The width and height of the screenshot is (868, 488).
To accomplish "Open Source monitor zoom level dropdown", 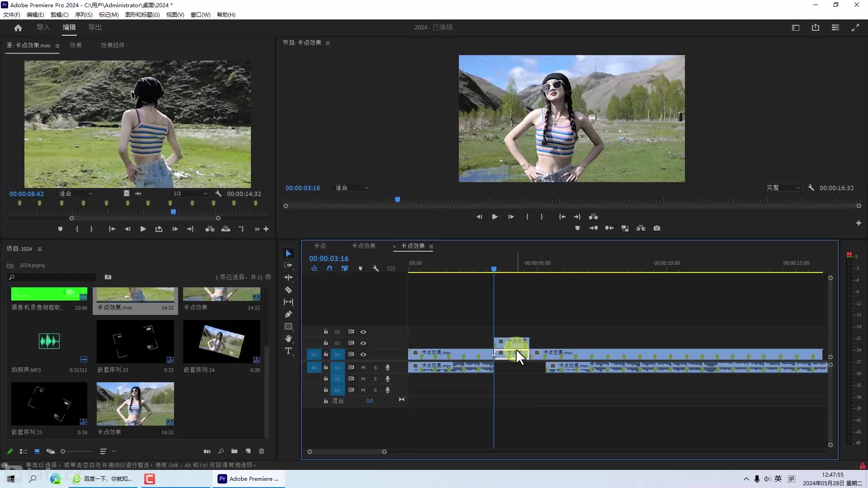I will [x=75, y=193].
